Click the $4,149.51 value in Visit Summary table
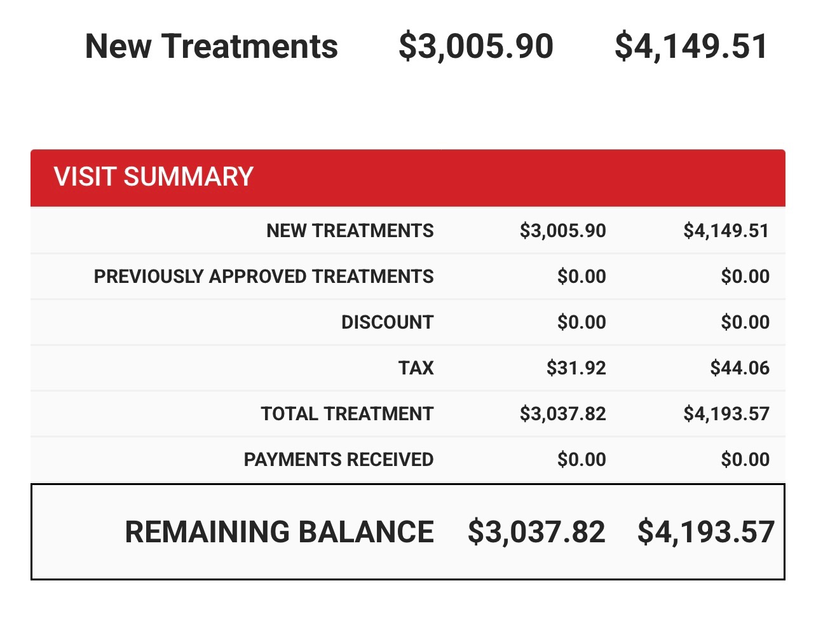Image resolution: width=816 pixels, height=644 pixels. tap(726, 231)
